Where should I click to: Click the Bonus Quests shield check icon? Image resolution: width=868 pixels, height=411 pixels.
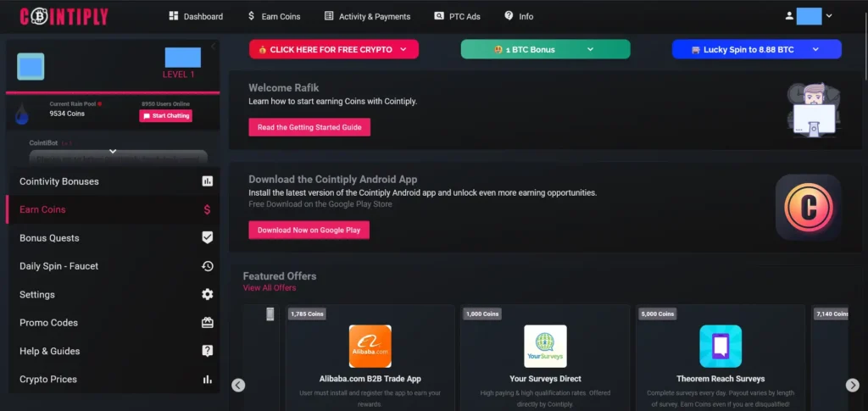coord(208,238)
